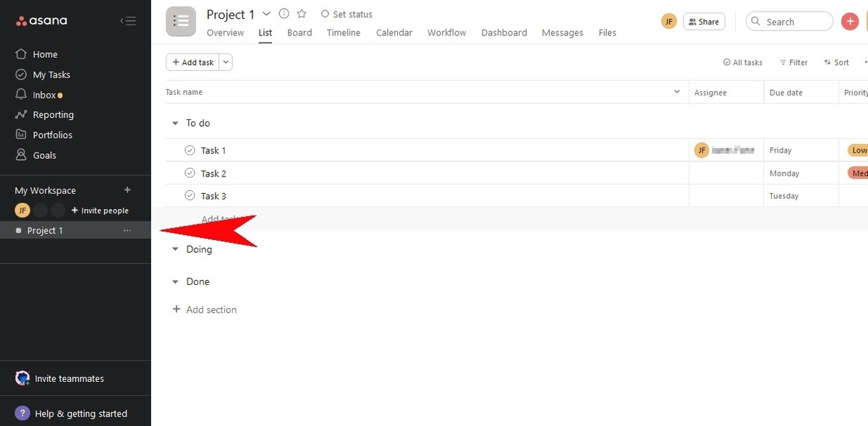868x426 pixels.
Task: Open the three-dot menu for Project 1
Action: coord(127,231)
